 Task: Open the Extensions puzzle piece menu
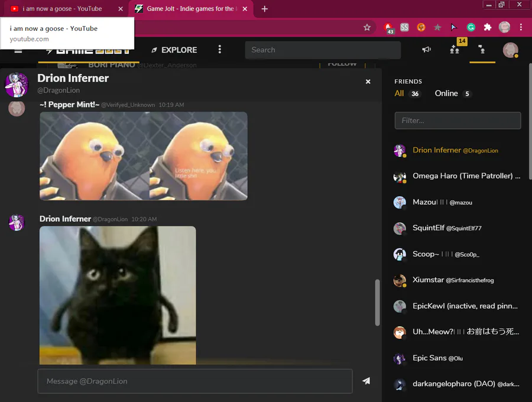click(x=488, y=27)
